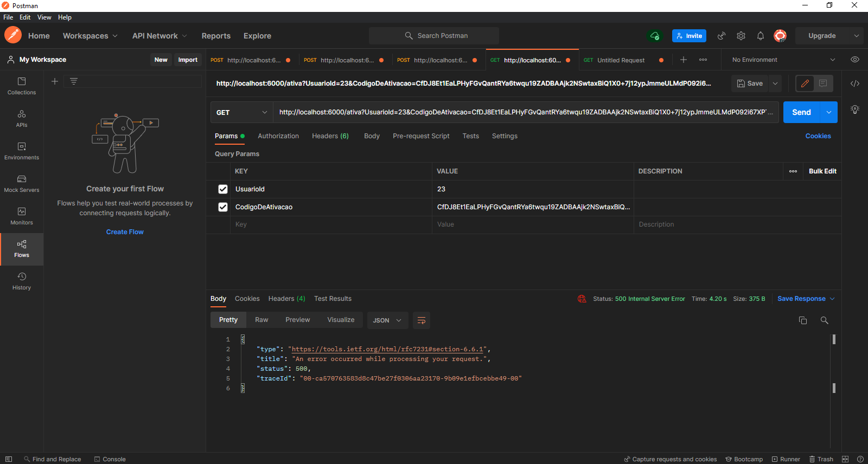Click the two-pane layout icon in status bar
The image size is (868, 464).
(x=845, y=459)
